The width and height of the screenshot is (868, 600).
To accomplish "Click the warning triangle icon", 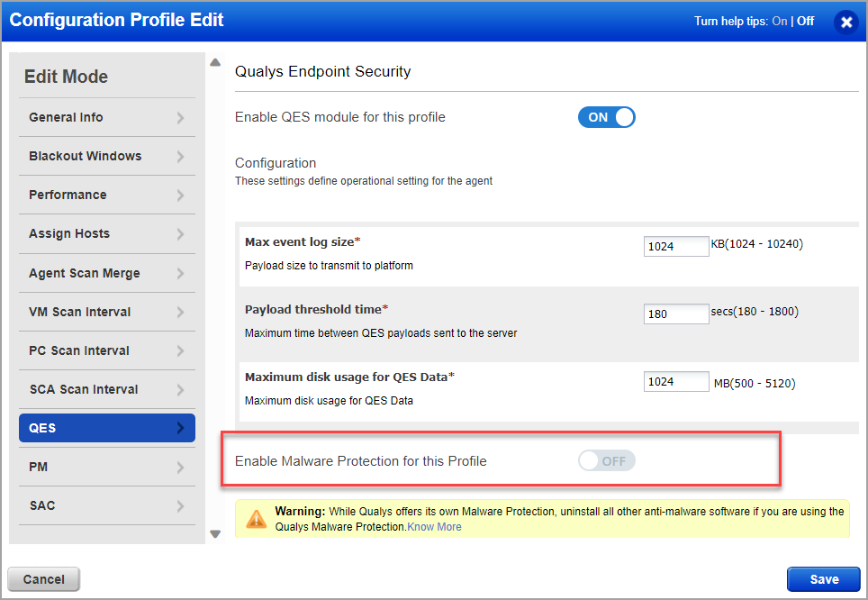I will click(257, 519).
